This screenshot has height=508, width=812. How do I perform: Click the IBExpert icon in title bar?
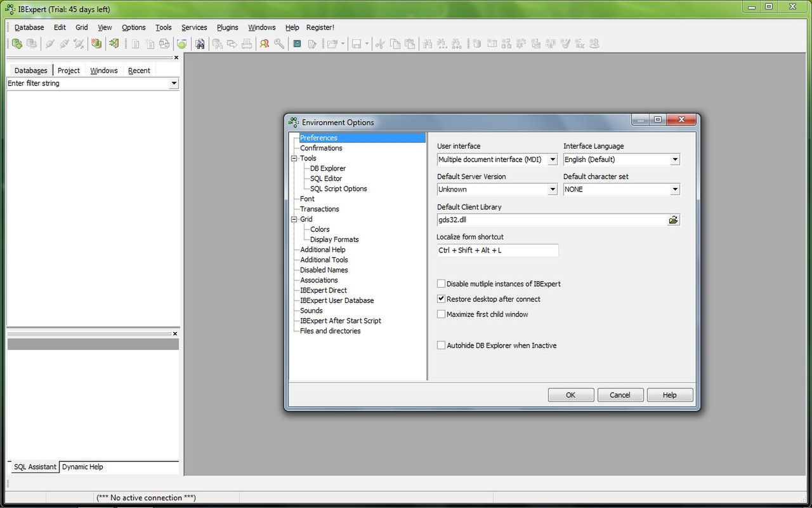(10, 9)
